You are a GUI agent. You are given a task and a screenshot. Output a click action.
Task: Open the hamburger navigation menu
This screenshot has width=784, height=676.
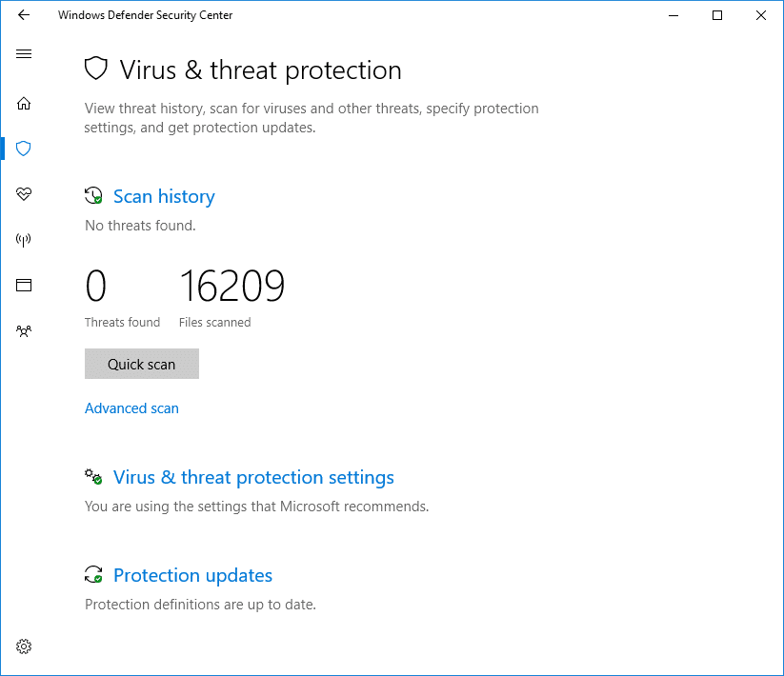pos(24,54)
